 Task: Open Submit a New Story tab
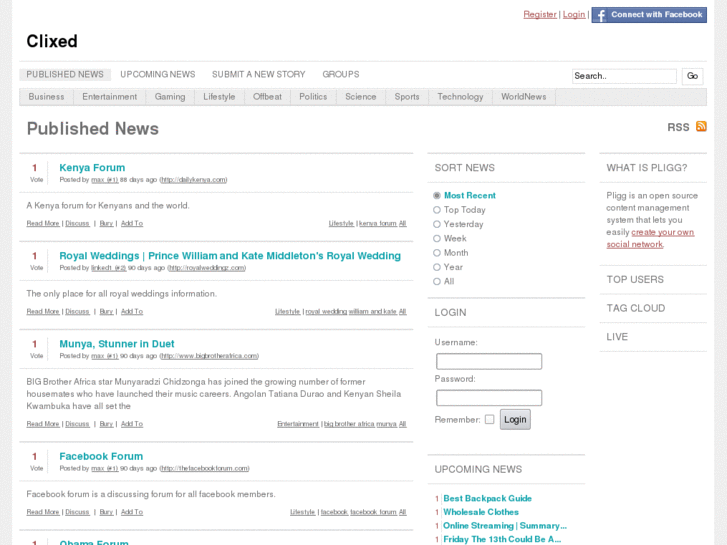(x=259, y=74)
